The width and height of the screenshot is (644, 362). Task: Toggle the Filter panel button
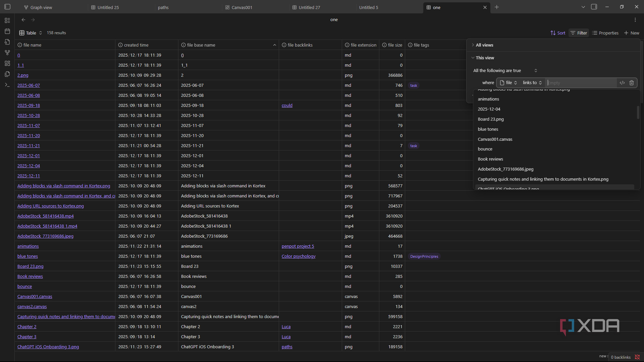[x=578, y=33]
